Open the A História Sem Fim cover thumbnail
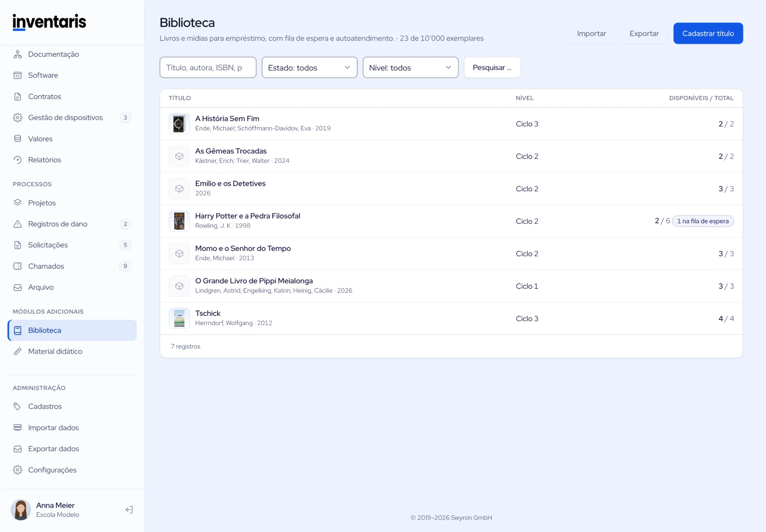 pos(179,124)
